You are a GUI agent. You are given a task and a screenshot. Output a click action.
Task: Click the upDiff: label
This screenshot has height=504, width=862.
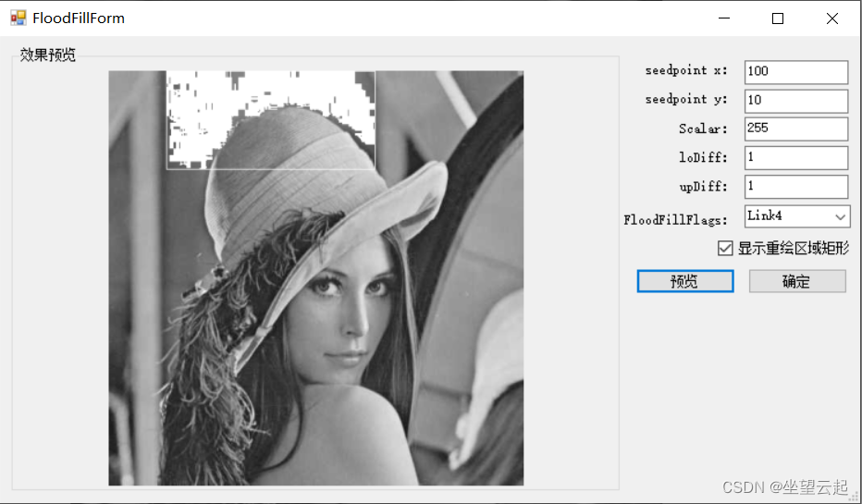coord(703,187)
